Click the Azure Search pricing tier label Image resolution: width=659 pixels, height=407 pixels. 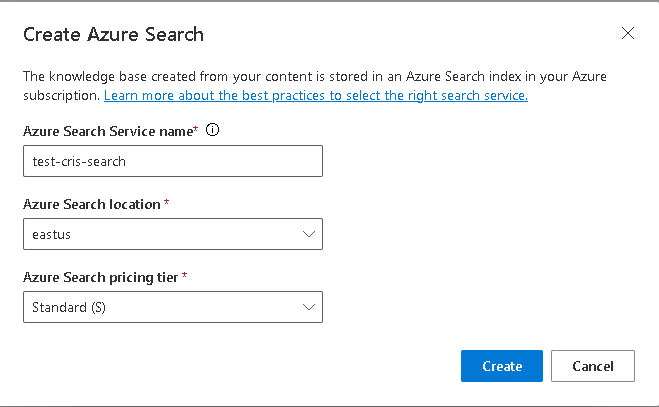(100, 277)
